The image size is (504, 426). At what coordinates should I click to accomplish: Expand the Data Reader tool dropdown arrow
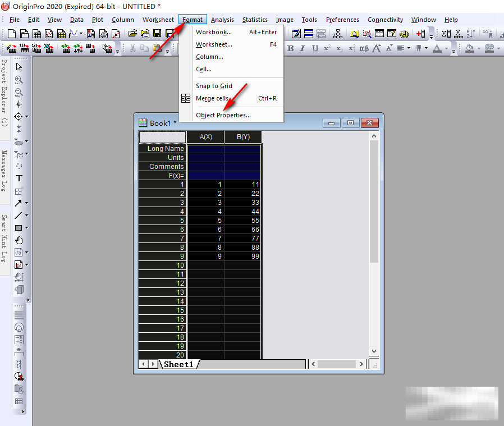coord(27,116)
